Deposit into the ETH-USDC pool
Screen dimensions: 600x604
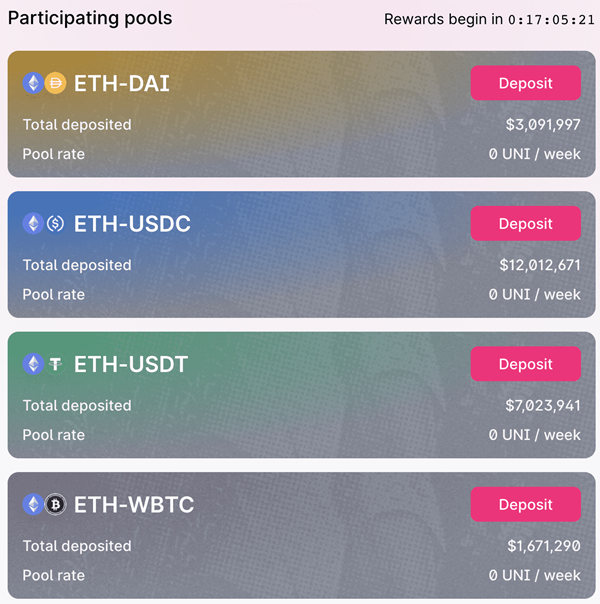pyautogui.click(x=526, y=223)
